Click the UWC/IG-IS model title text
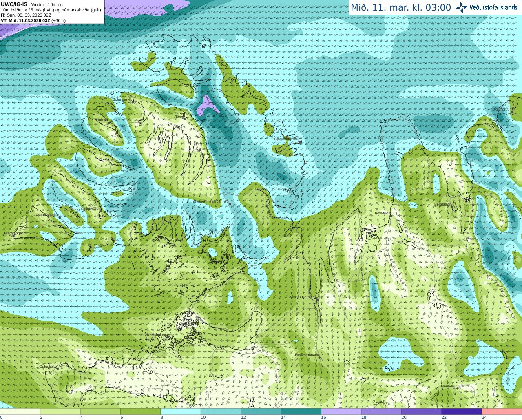The image size is (522, 420). tap(14, 4)
